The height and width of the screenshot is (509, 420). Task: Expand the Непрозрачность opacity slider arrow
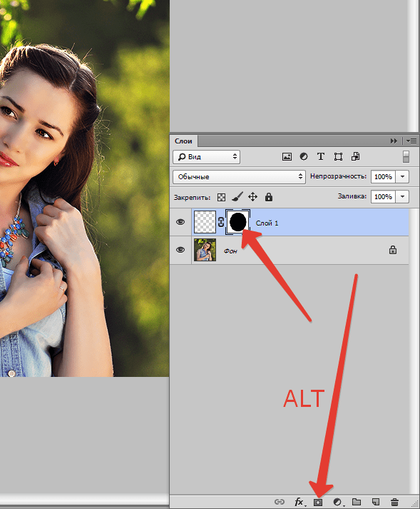(402, 176)
